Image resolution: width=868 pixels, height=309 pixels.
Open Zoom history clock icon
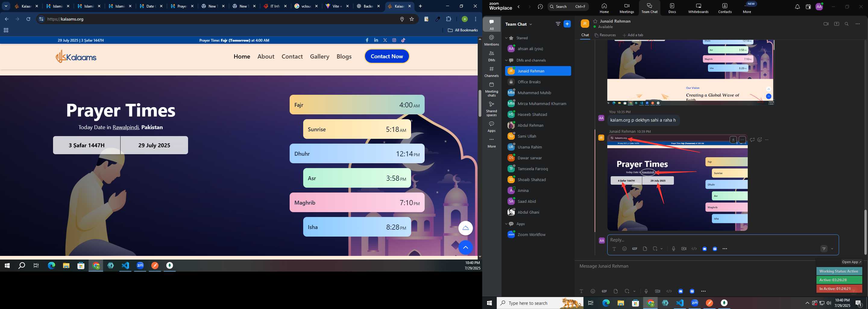coord(540,7)
